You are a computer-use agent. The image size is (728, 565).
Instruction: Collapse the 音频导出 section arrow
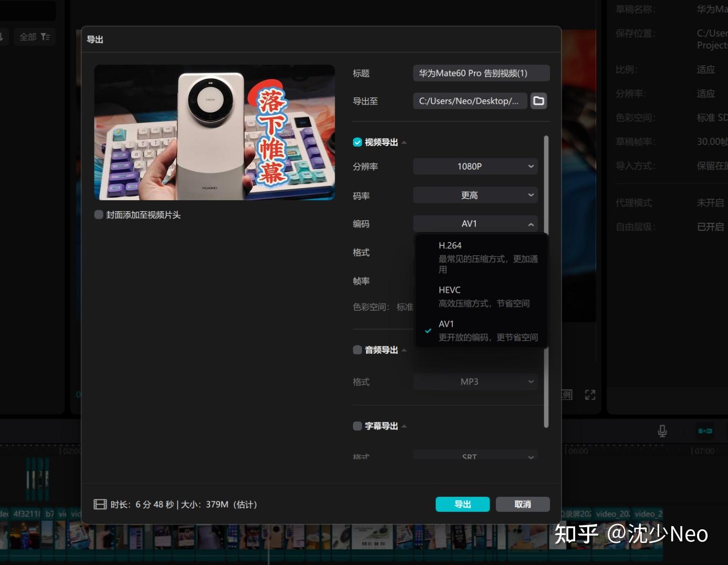click(404, 350)
